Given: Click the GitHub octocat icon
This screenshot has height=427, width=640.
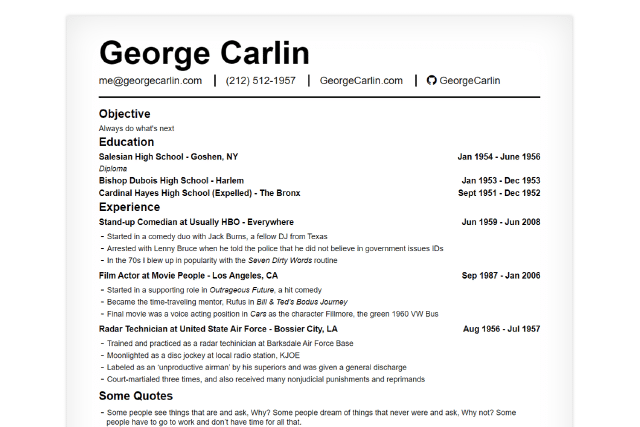Looking at the screenshot, I should tap(432, 81).
